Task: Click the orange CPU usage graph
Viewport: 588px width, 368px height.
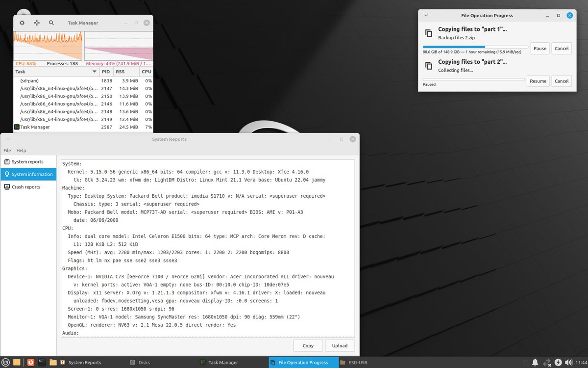Action: pyautogui.click(x=48, y=46)
